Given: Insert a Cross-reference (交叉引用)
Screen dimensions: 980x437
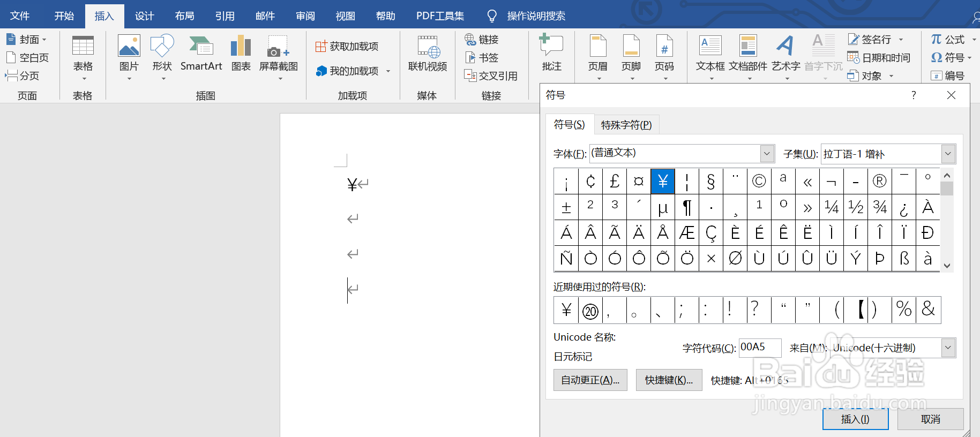Looking at the screenshot, I should [x=491, y=76].
